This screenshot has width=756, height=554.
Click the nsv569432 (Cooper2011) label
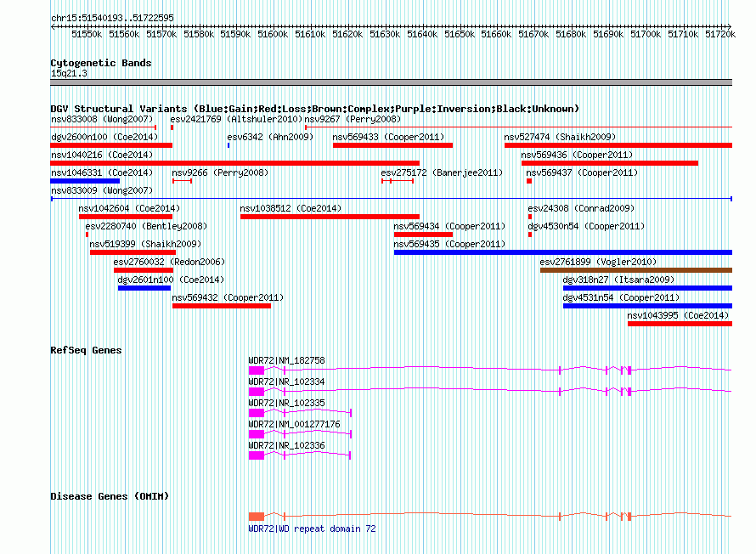tap(228, 297)
